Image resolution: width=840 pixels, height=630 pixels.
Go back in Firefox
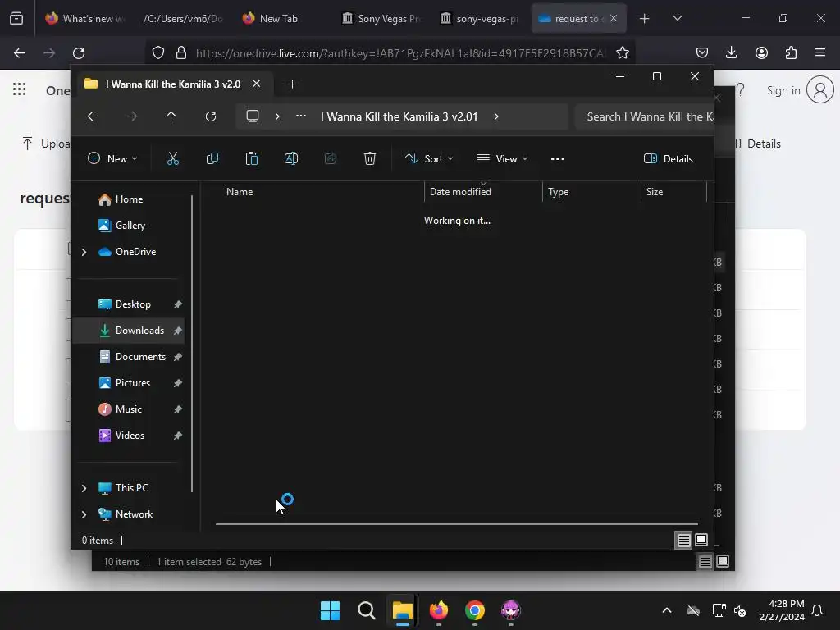click(x=20, y=53)
